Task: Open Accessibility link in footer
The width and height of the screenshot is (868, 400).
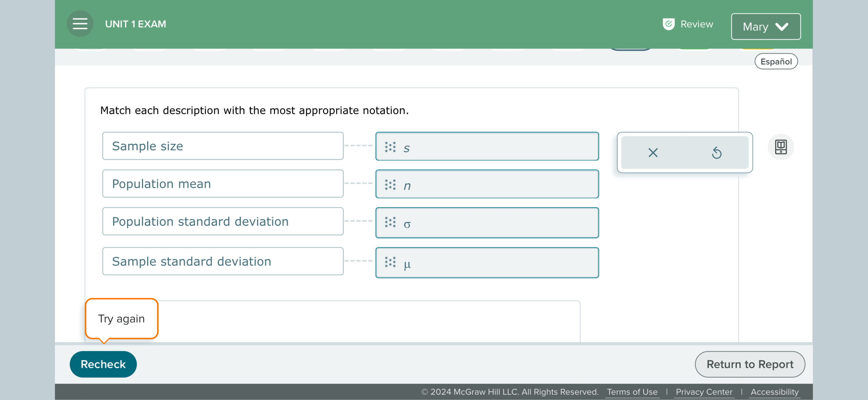Action: click(774, 392)
